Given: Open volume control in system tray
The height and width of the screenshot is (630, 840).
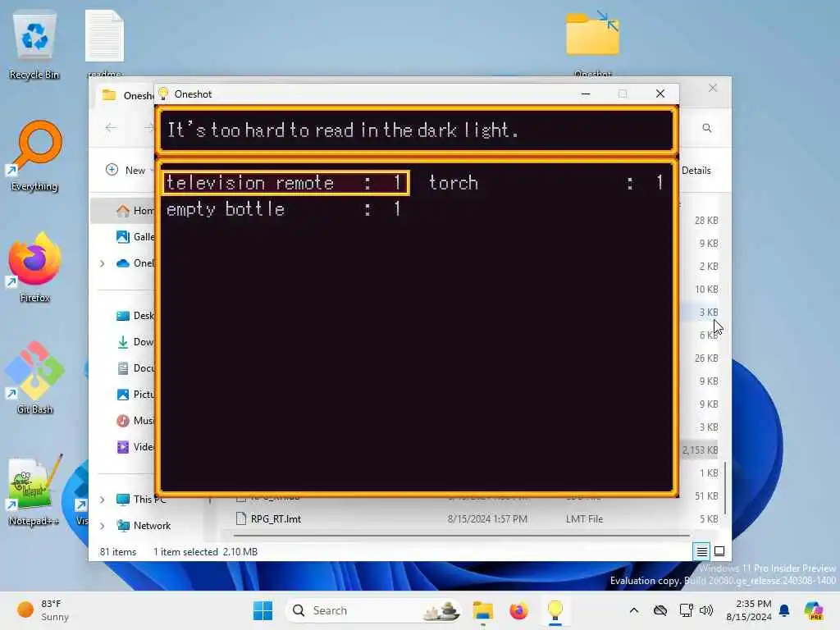Looking at the screenshot, I should [706, 610].
